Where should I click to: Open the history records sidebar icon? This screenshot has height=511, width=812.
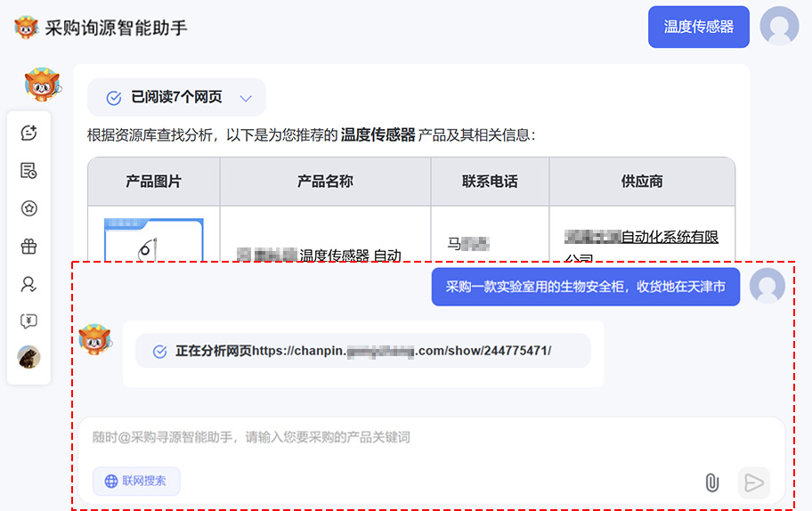28,171
